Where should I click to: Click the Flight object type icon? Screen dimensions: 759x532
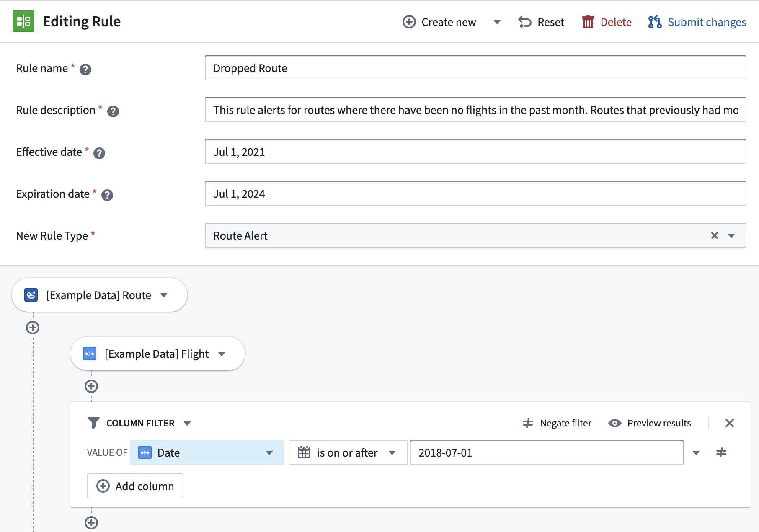pyautogui.click(x=90, y=354)
